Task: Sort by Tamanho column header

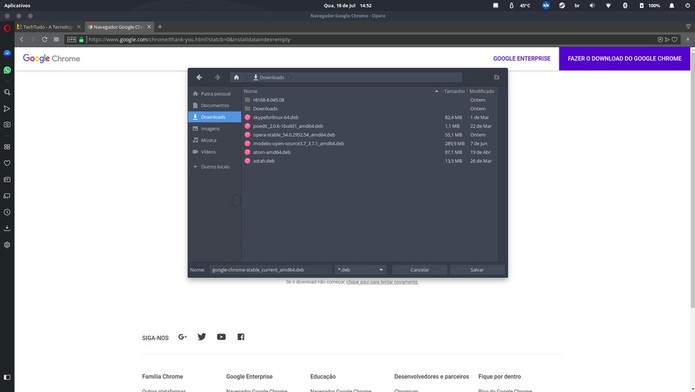Action: point(454,91)
